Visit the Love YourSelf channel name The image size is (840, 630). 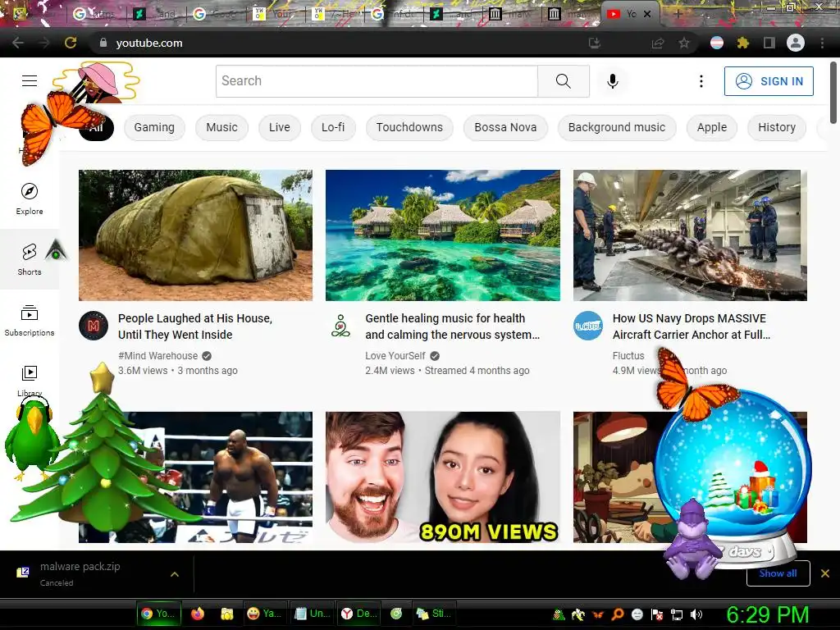pos(395,356)
